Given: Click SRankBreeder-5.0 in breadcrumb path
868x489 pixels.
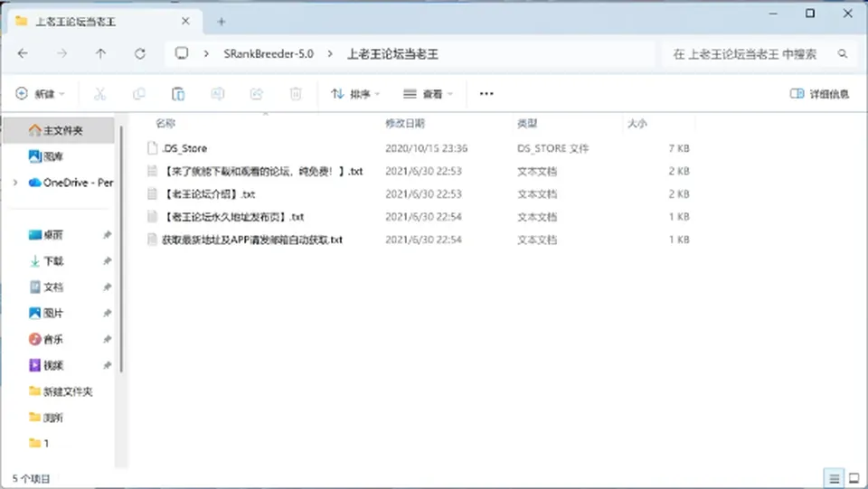Looking at the screenshot, I should [269, 53].
